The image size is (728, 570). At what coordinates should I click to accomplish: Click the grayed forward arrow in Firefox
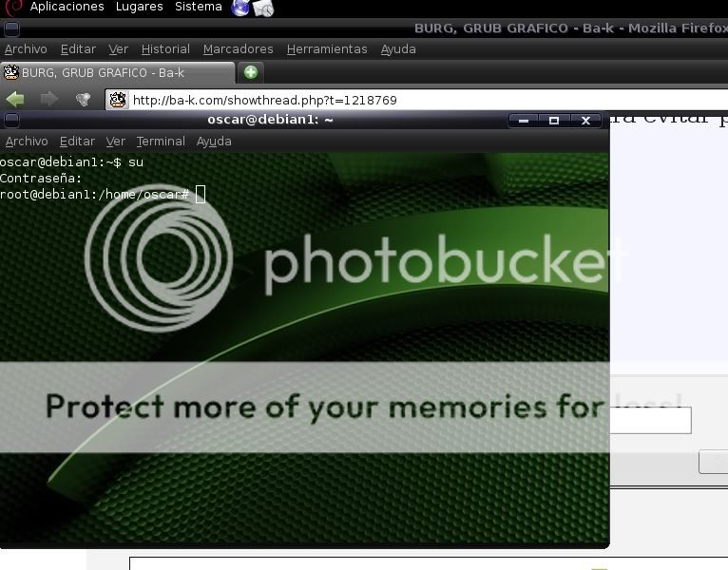click(49, 99)
